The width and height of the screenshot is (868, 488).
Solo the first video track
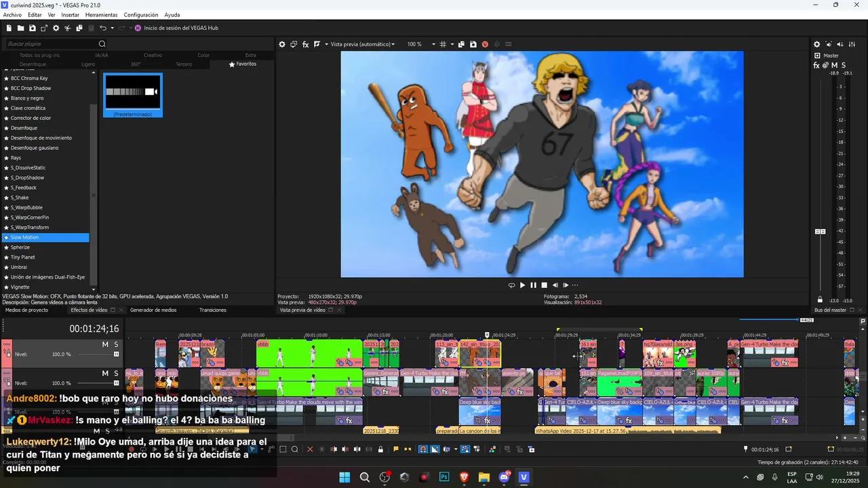(116, 344)
